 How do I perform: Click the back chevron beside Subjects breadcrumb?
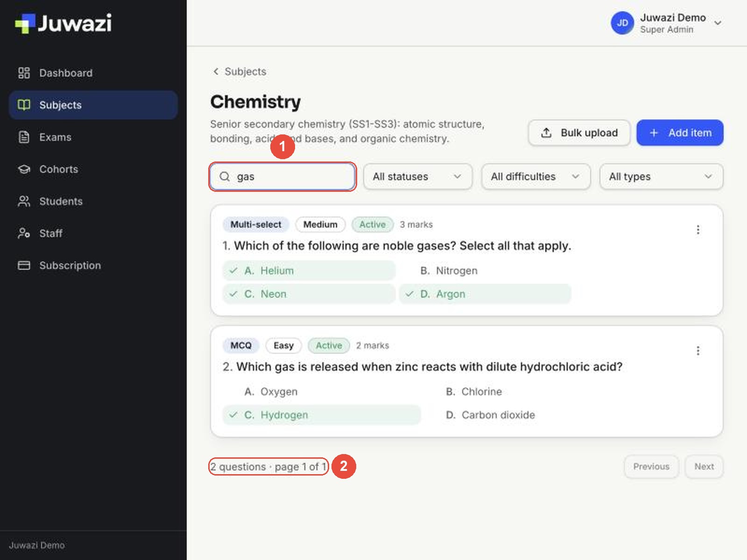pos(216,71)
